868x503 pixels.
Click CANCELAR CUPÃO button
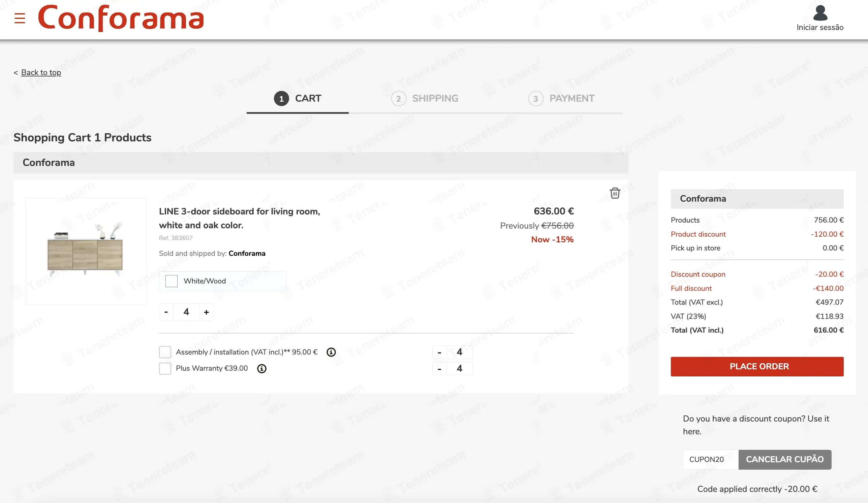(x=785, y=459)
